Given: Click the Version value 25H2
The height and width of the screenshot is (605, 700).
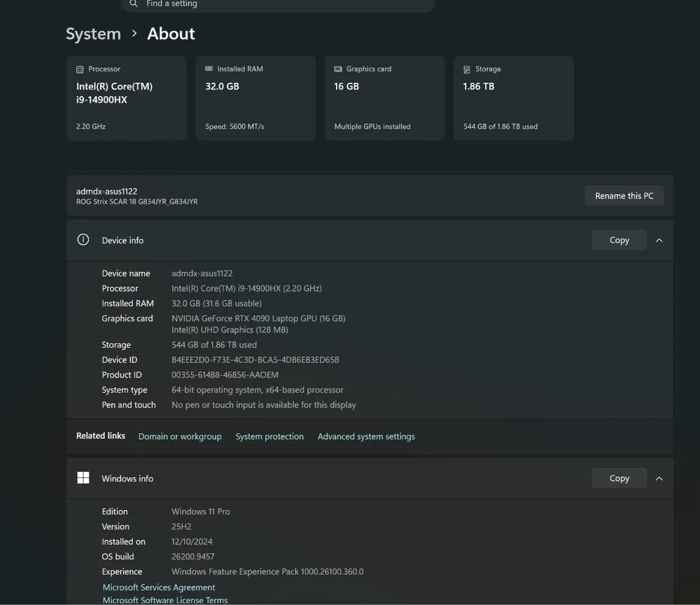Looking at the screenshot, I should (181, 526).
